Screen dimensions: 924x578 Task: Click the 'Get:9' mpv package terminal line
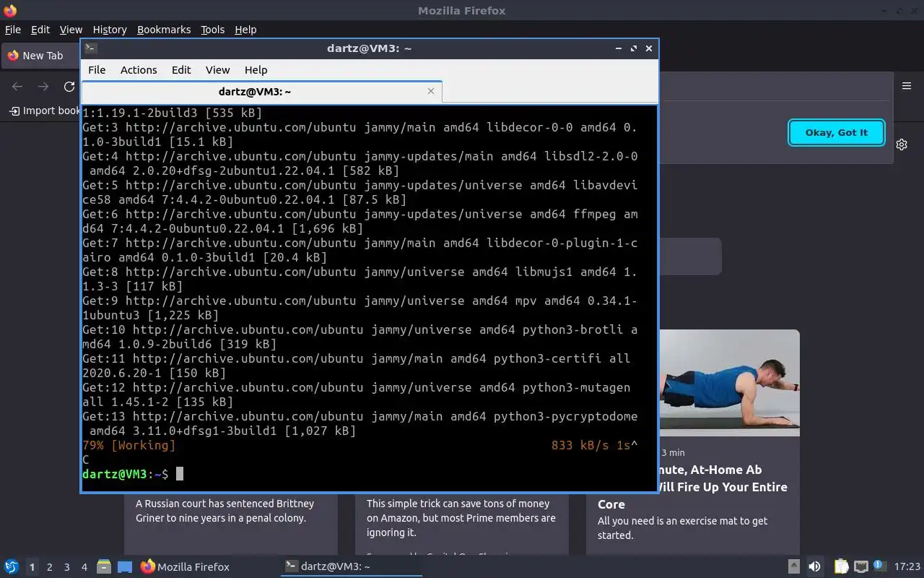coord(360,308)
